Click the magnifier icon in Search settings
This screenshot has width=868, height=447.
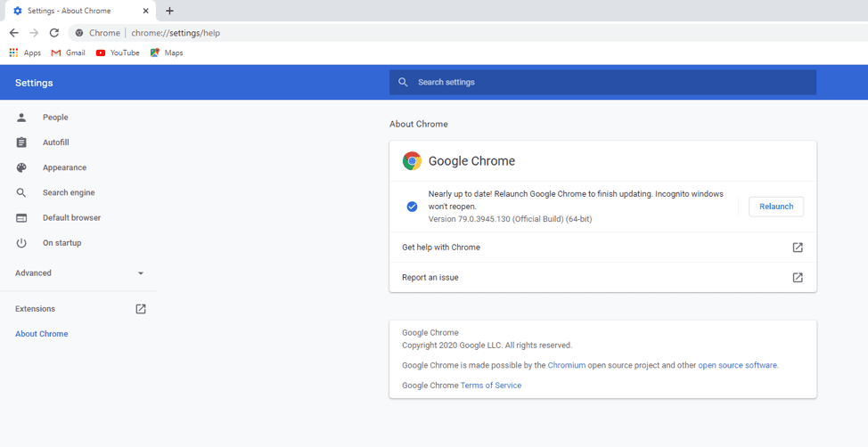tap(404, 83)
